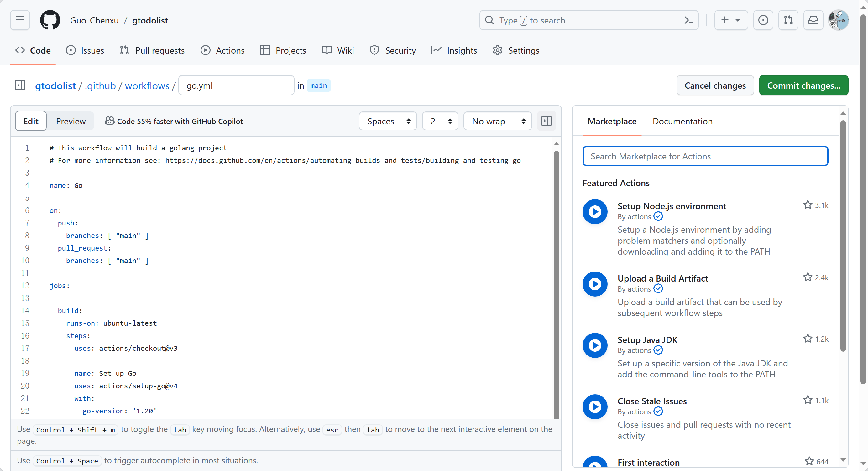Open the create new plus dropdown
The width and height of the screenshot is (868, 471).
731,20
